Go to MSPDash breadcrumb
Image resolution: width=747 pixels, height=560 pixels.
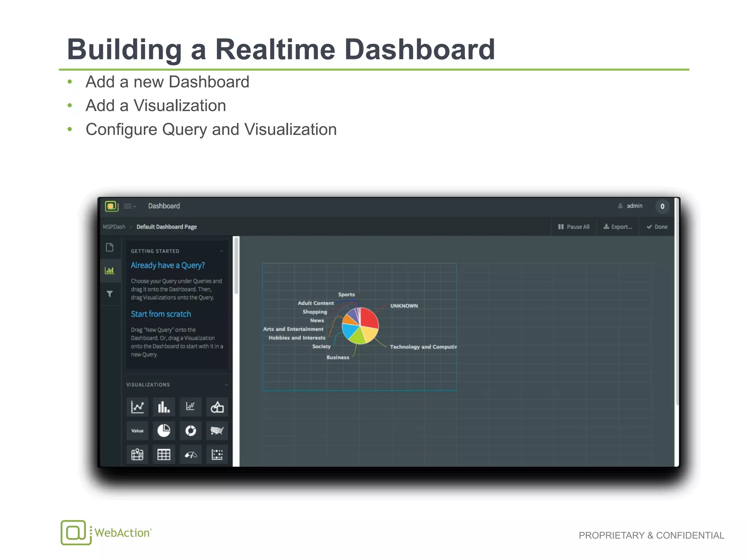[114, 227]
